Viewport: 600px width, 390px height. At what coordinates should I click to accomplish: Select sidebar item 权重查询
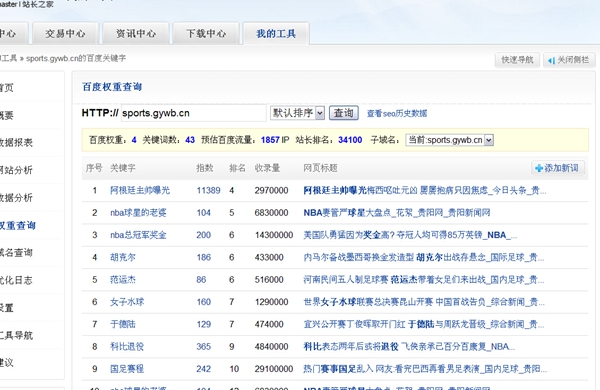click(x=18, y=225)
